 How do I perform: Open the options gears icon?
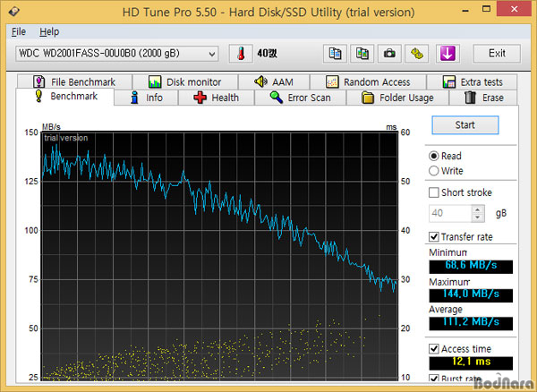(416, 54)
